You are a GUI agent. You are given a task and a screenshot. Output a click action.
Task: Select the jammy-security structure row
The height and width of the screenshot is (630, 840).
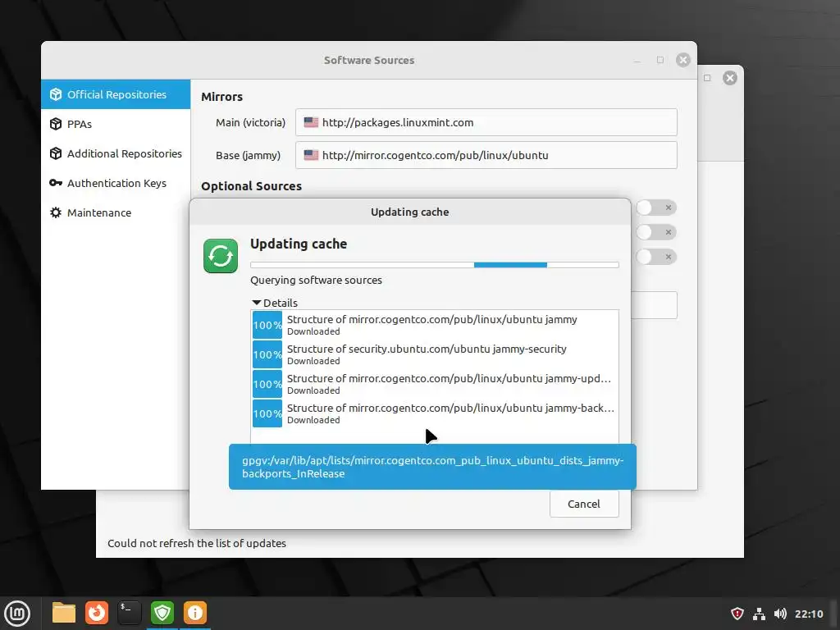point(435,354)
